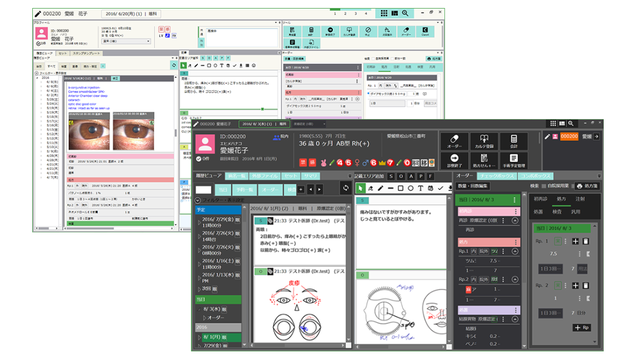Toggle the first checkbox above orders in light window
Screen dimensions: 640x360
(x=372, y=59)
